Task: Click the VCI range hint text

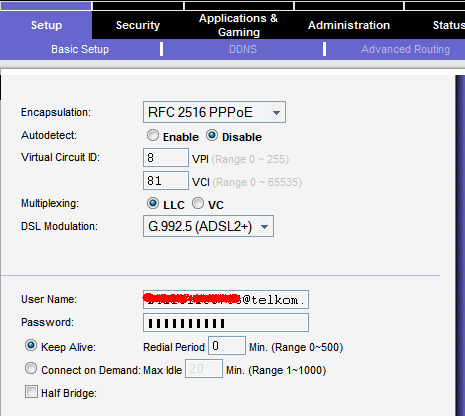Action: [257, 182]
